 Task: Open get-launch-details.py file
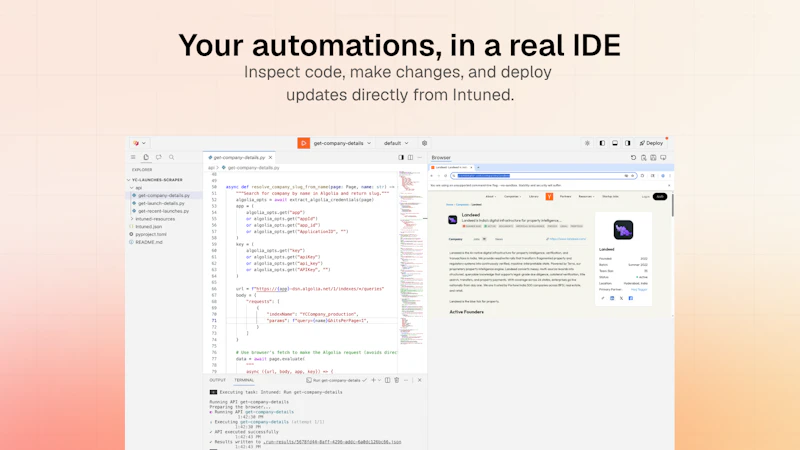tap(161, 203)
